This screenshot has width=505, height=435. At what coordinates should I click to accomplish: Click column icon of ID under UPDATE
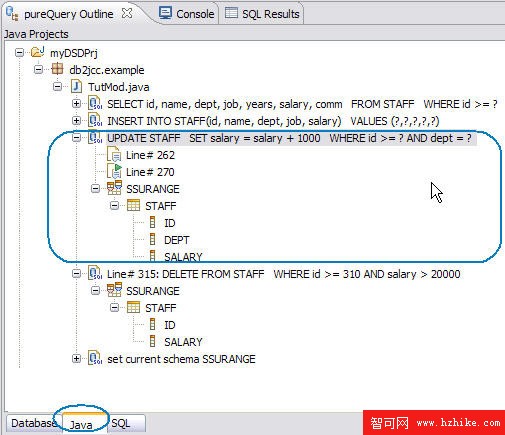(x=152, y=223)
